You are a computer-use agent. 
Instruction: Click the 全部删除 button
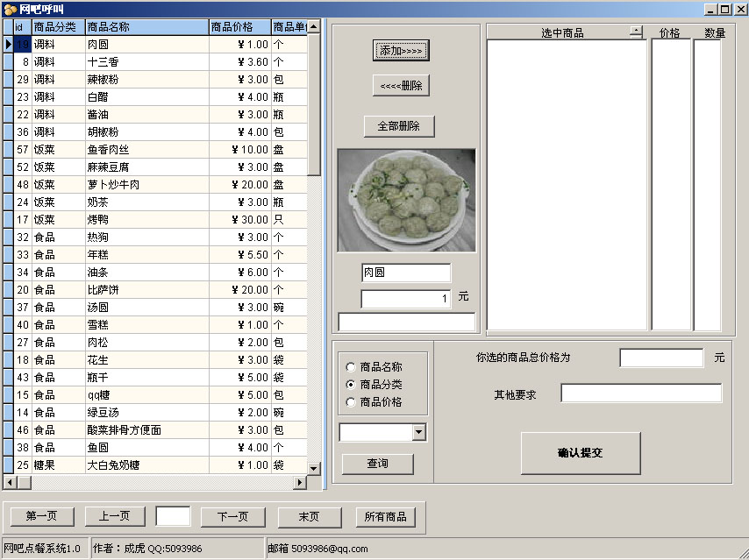[399, 126]
